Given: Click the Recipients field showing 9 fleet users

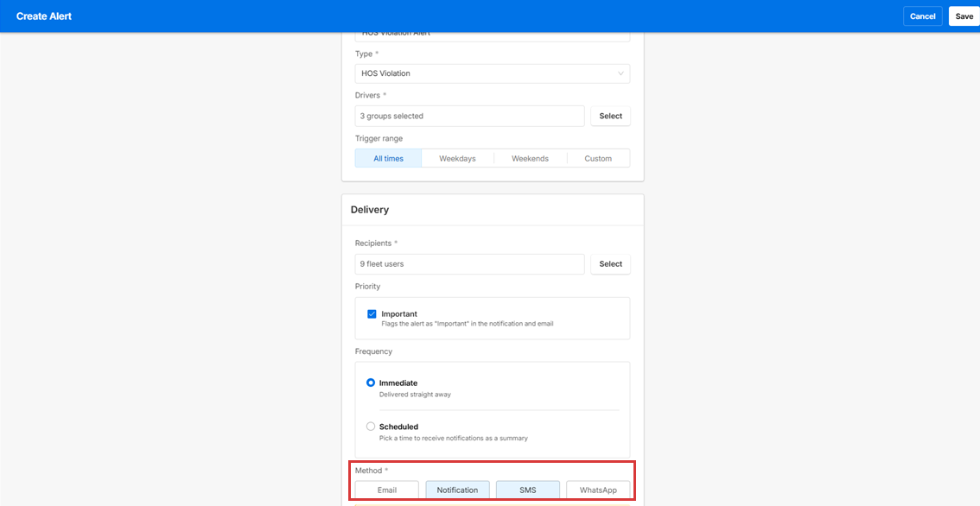Looking at the screenshot, I should [469, 264].
